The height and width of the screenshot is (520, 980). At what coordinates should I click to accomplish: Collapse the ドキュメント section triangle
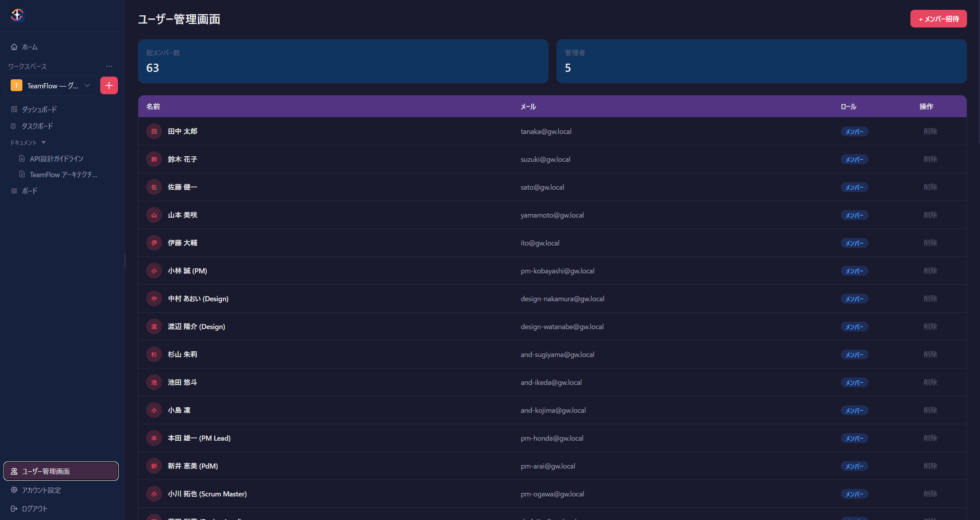[x=44, y=143]
